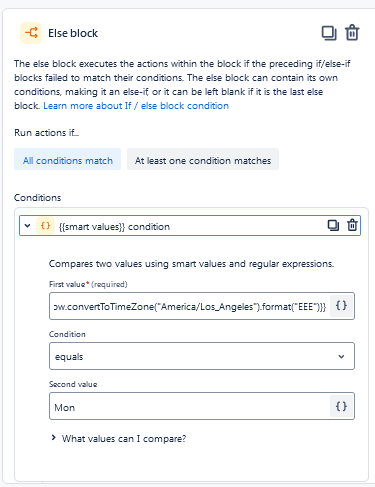Screen dimensions: 375x487
Task: Open smart value picker for First value
Action: [341, 306]
